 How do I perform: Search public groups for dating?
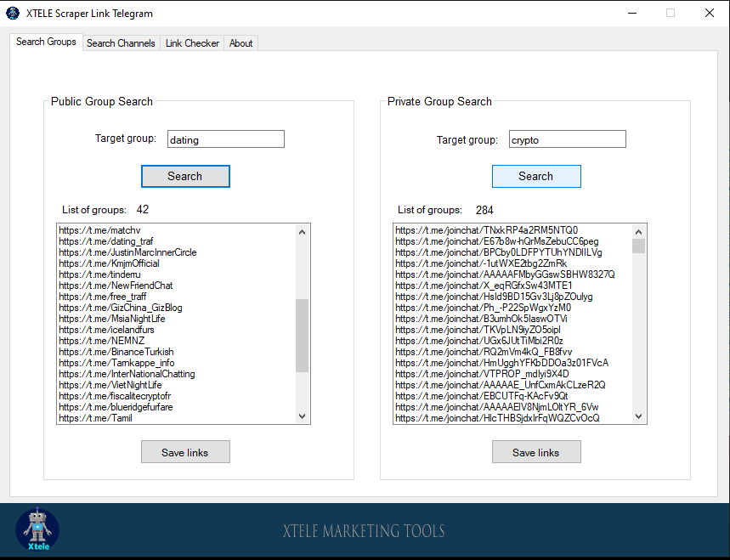185,177
